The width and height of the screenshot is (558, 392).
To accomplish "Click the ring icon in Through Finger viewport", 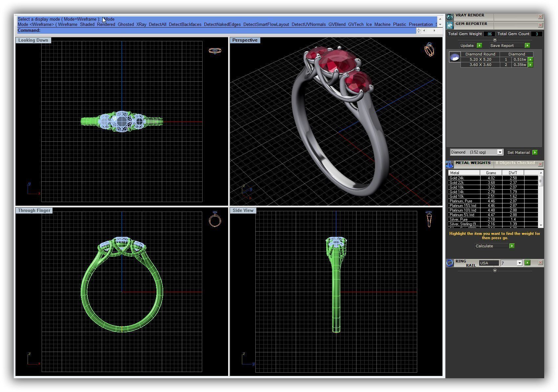I will (215, 219).
